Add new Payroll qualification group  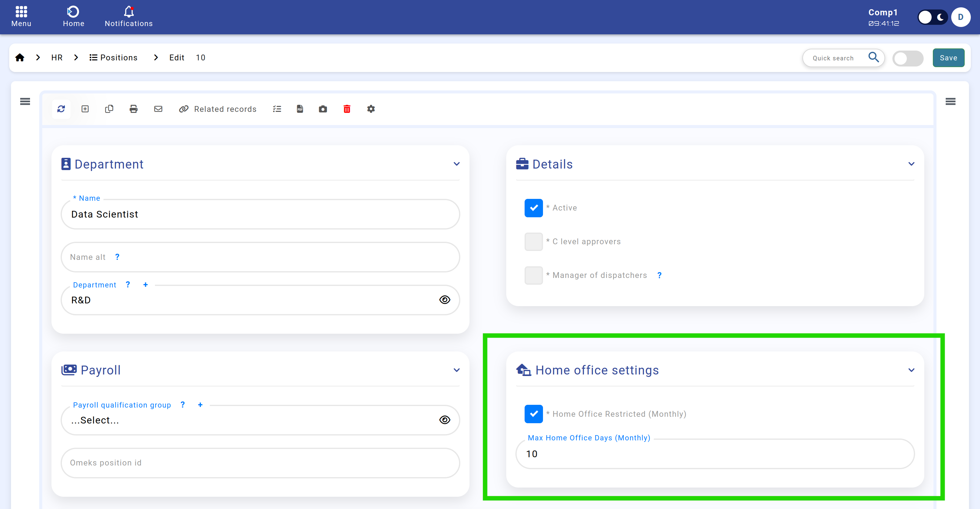(200, 405)
